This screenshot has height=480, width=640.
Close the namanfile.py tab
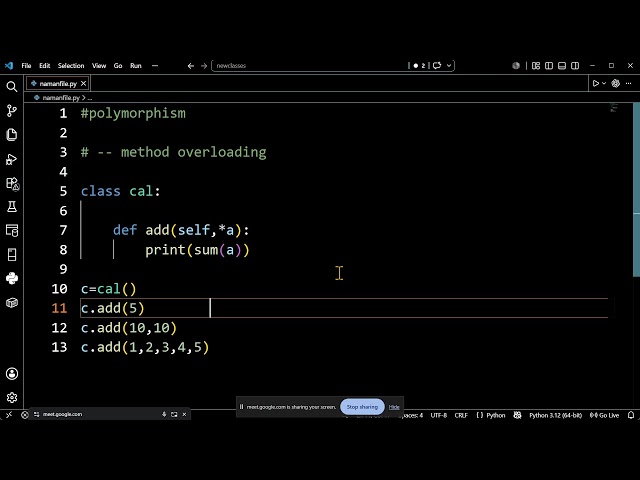[83, 83]
